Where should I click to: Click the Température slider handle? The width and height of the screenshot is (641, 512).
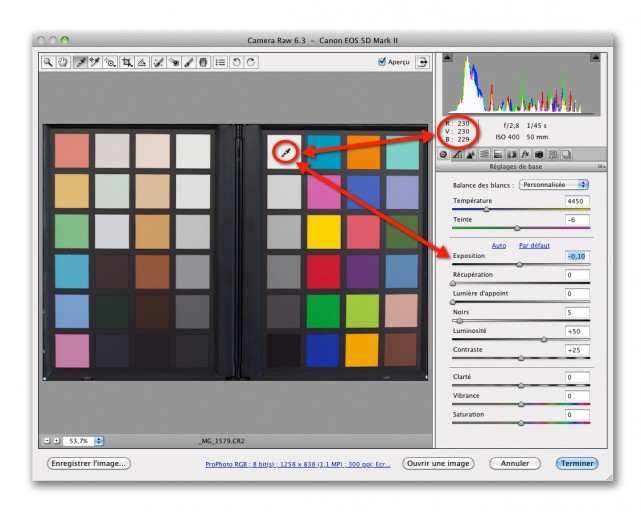pyautogui.click(x=486, y=209)
